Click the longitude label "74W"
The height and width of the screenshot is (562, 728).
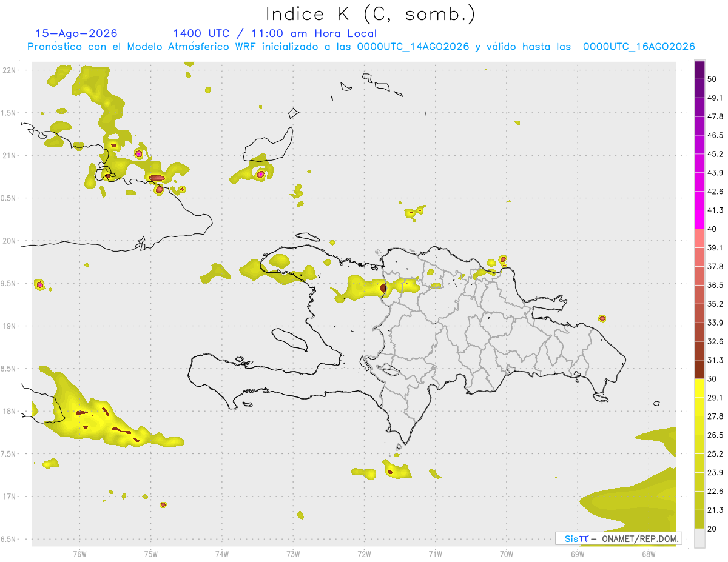221,553
